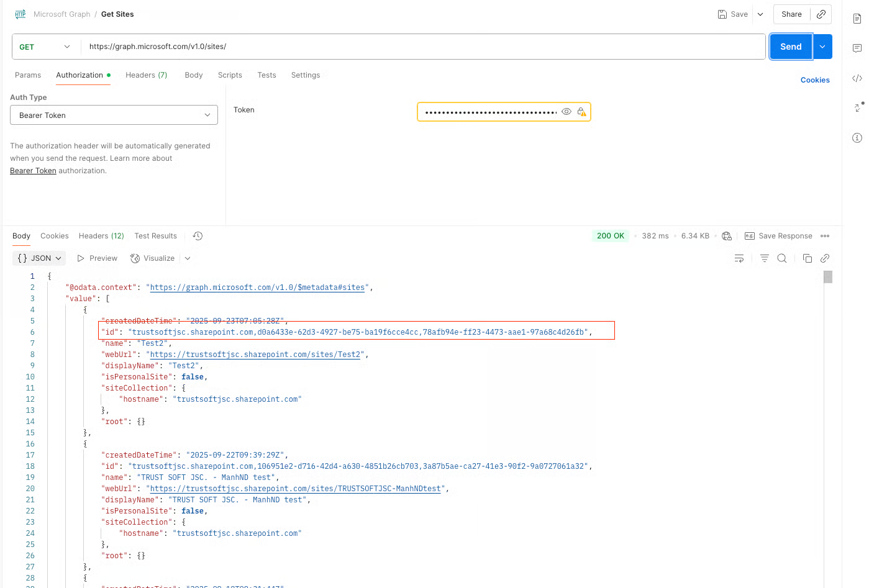
Task: Open the GET method dropdown
Action: coord(45,47)
